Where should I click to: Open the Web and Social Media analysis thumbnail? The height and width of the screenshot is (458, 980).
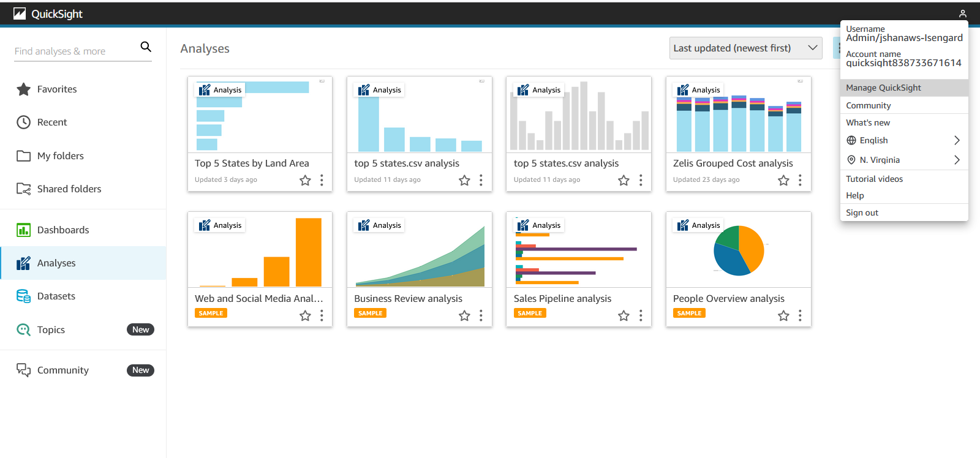pyautogui.click(x=260, y=250)
